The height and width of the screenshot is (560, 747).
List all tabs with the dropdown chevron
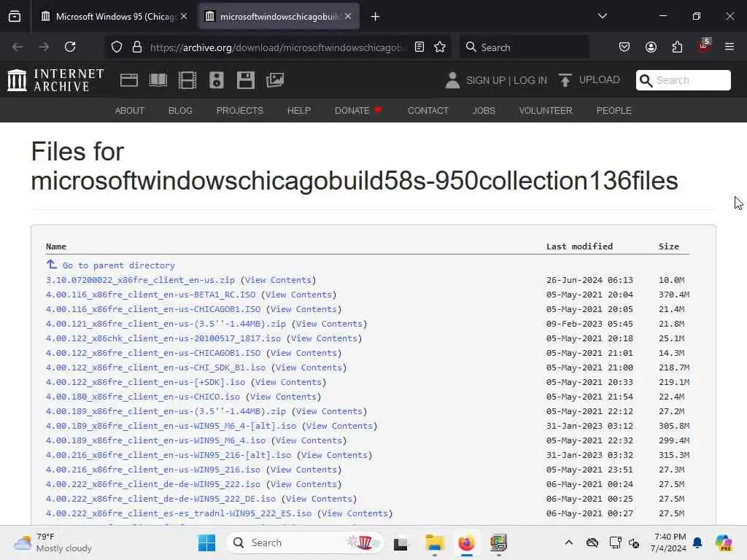coord(602,16)
